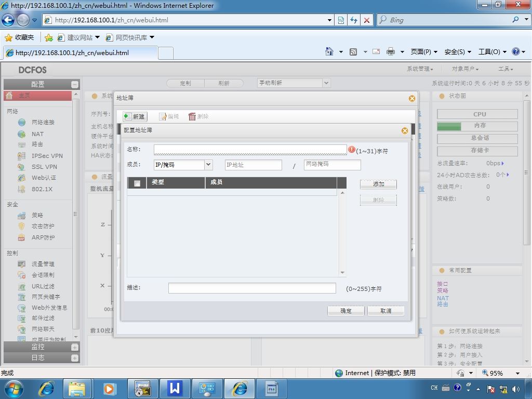Open the 对象用户 menu

click(x=465, y=69)
